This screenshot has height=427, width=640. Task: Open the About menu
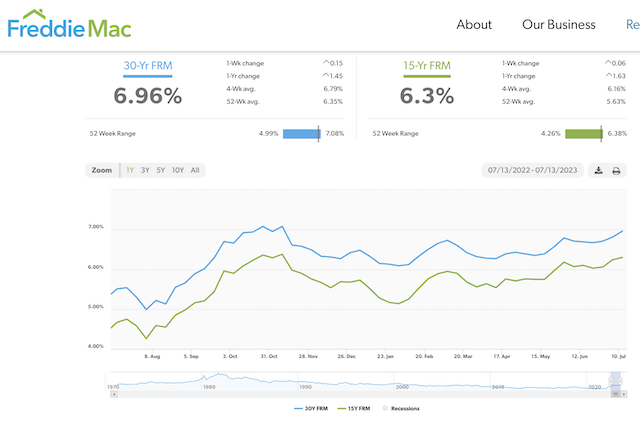(x=474, y=25)
